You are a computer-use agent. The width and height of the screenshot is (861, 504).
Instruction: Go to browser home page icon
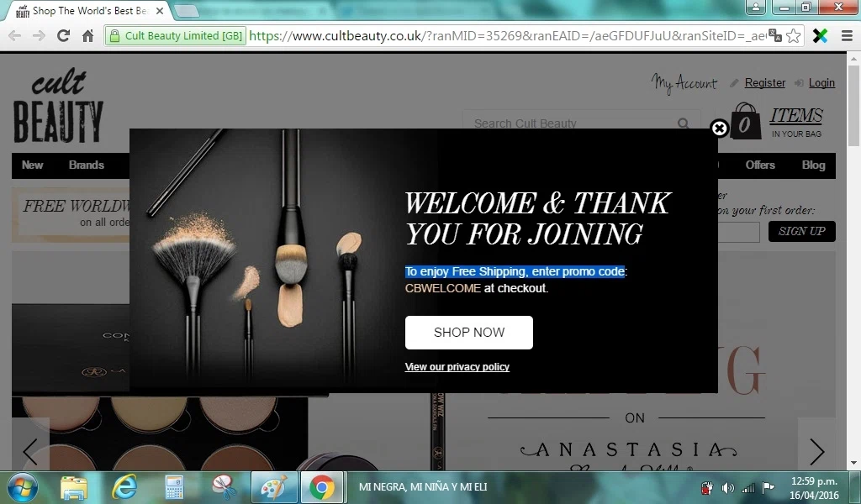[87, 35]
